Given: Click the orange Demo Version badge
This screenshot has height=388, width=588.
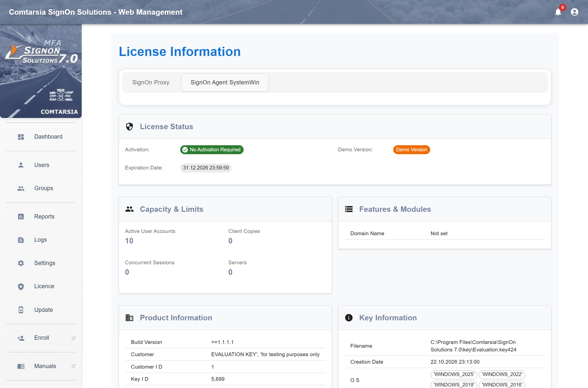Looking at the screenshot, I should click(x=411, y=150).
